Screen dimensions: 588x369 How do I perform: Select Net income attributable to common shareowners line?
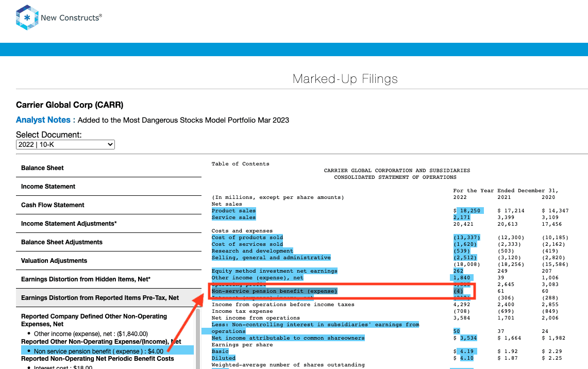pos(288,338)
